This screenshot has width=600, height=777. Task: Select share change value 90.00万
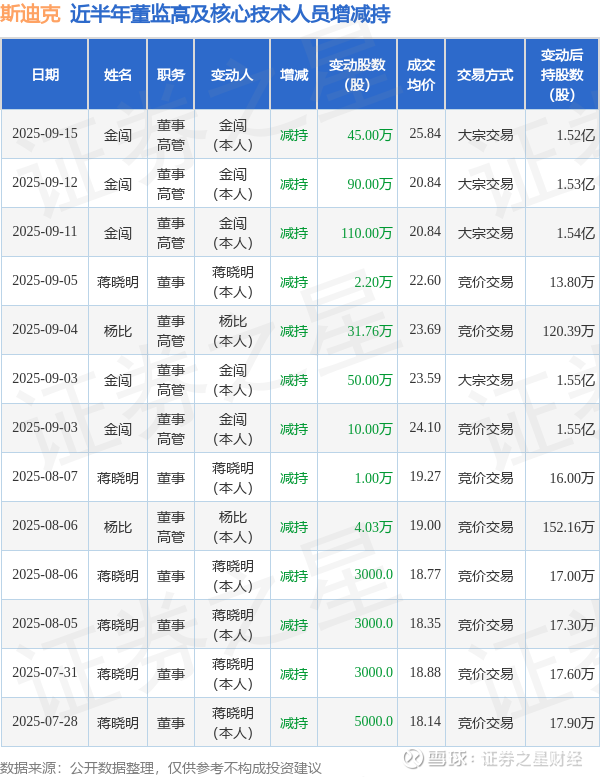370,184
